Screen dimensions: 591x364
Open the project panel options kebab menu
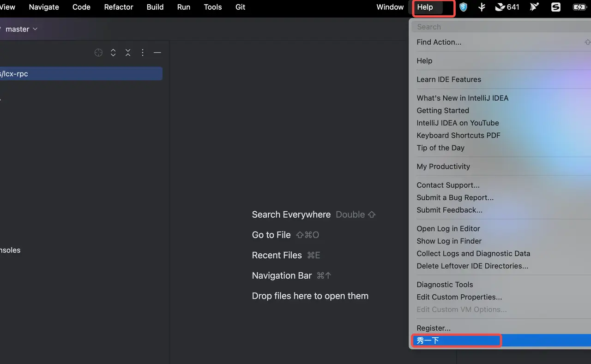point(143,53)
